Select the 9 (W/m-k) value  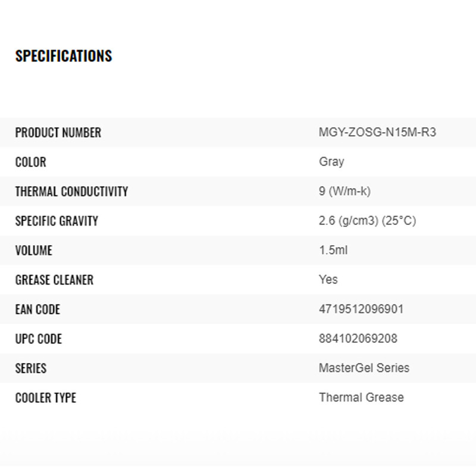pyautogui.click(x=345, y=191)
